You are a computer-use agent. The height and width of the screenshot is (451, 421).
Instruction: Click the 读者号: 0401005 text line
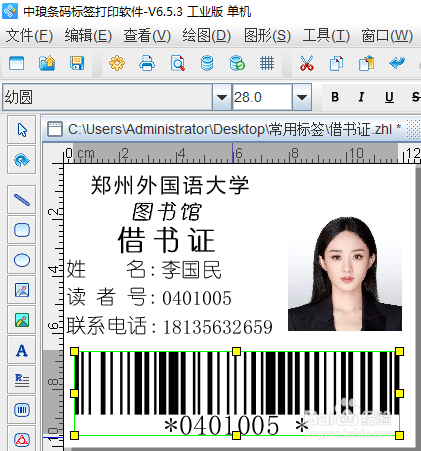click(149, 297)
